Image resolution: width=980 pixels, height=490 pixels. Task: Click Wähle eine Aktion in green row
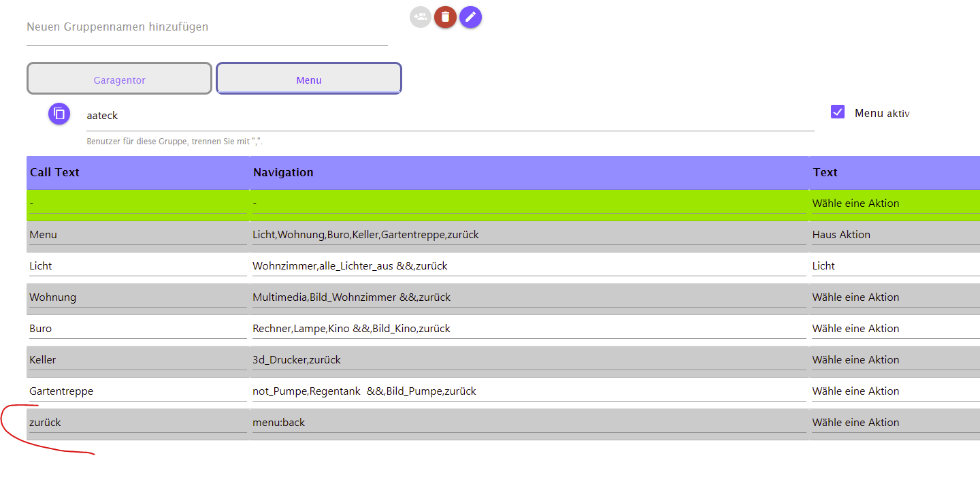click(x=896, y=204)
